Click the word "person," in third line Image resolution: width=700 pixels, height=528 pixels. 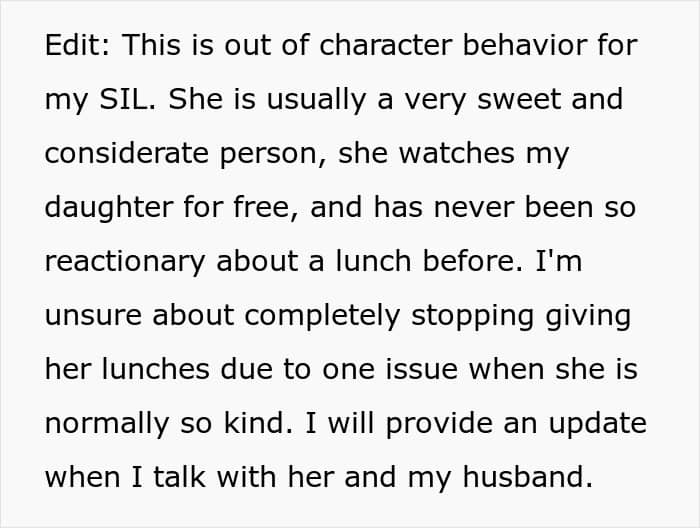tap(273, 155)
